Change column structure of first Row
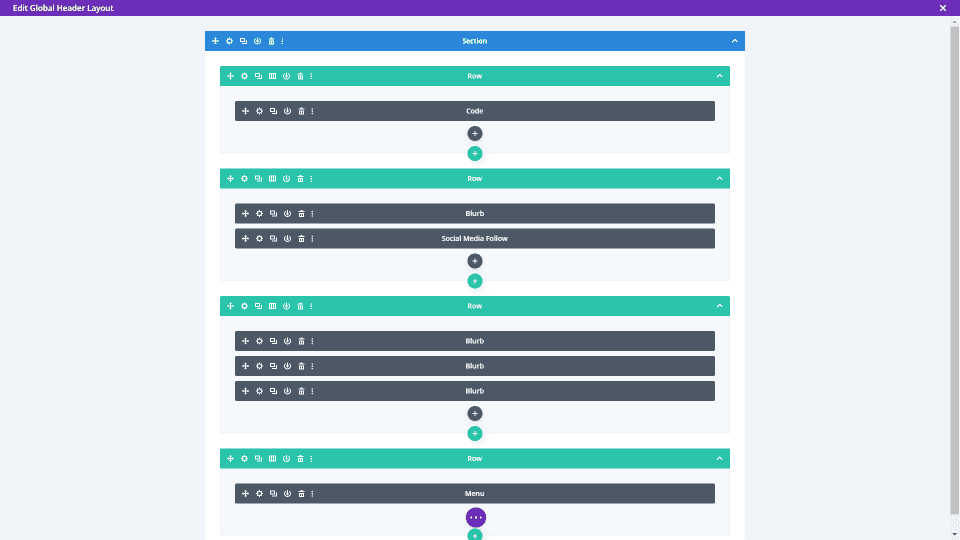The image size is (960, 540). (272, 76)
